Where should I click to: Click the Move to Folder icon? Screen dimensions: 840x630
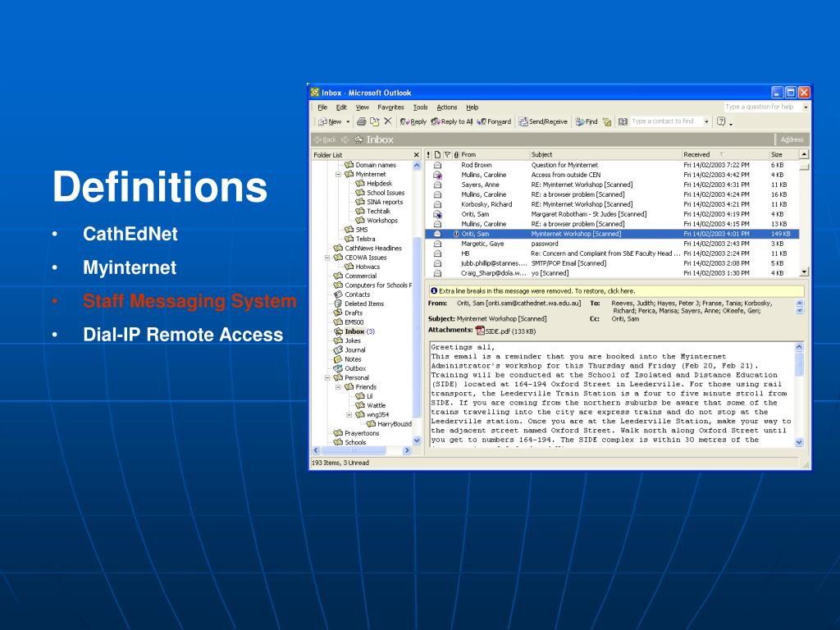coord(374,121)
